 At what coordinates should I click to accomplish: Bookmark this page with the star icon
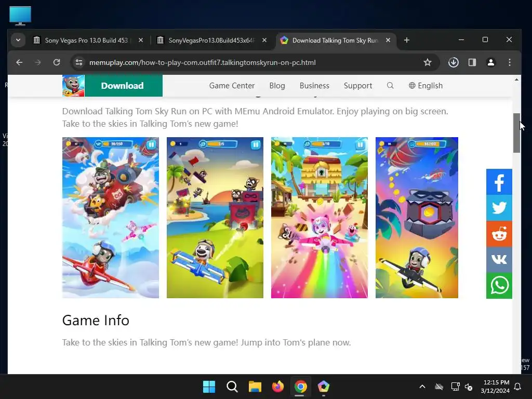428,62
